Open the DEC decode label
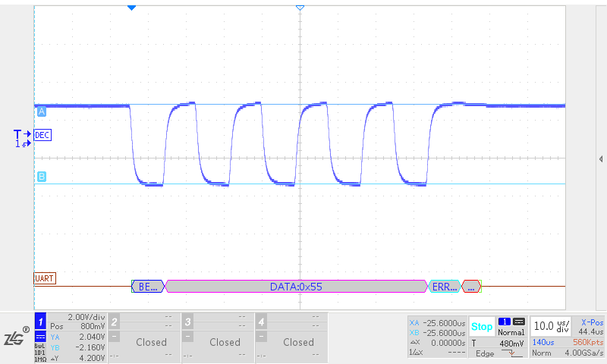 click(x=43, y=134)
